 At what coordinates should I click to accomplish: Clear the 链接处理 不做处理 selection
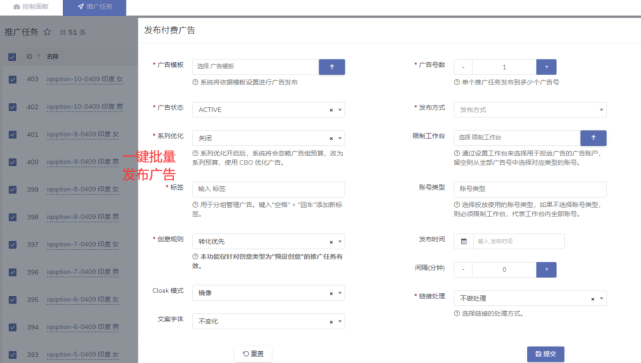[592, 299]
